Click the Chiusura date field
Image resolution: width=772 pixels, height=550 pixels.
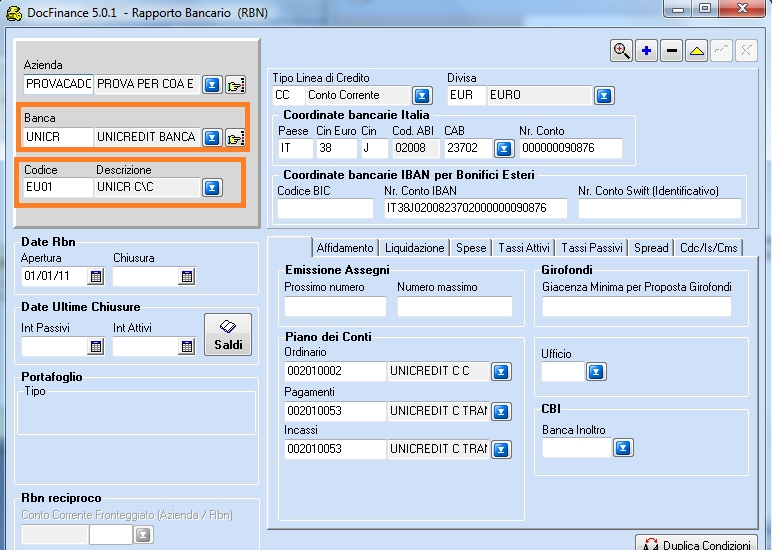(145, 276)
